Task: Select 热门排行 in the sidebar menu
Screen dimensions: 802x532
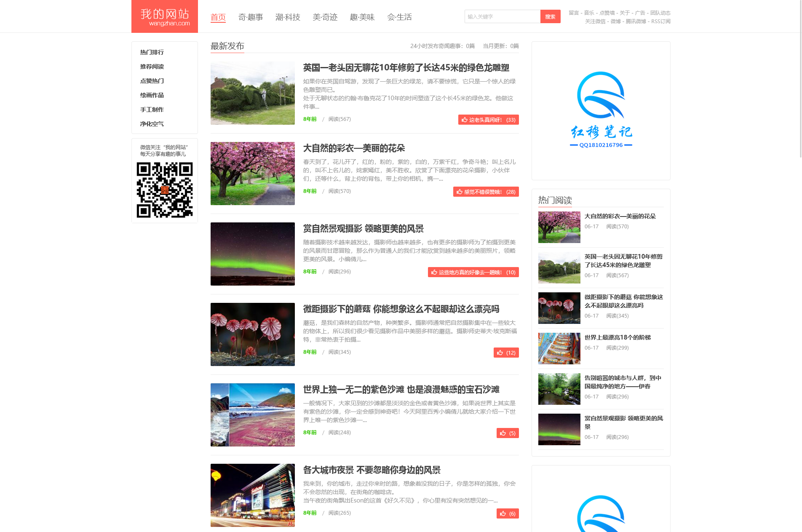Action: click(x=152, y=52)
